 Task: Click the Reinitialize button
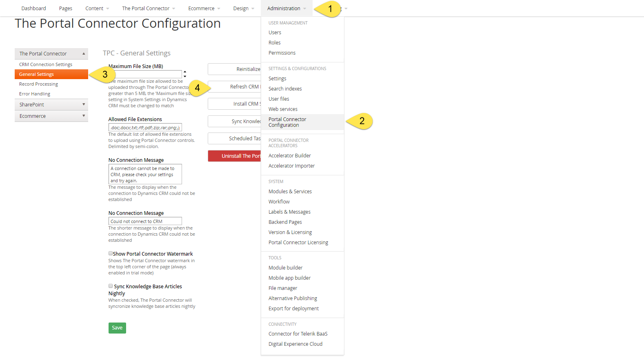(x=234, y=69)
